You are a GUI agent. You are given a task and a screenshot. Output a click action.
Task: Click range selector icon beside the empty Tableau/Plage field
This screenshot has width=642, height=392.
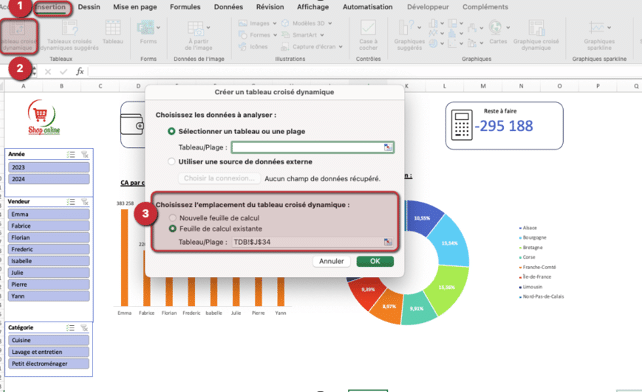(388, 147)
